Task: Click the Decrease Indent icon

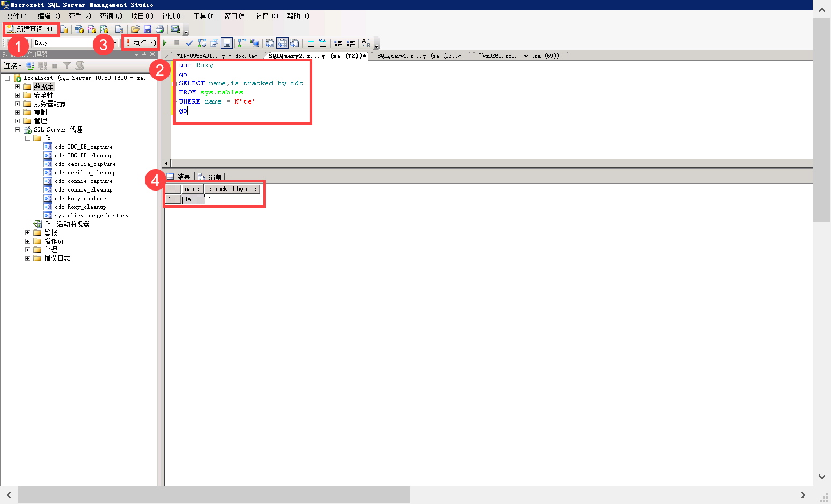Action: tap(338, 43)
